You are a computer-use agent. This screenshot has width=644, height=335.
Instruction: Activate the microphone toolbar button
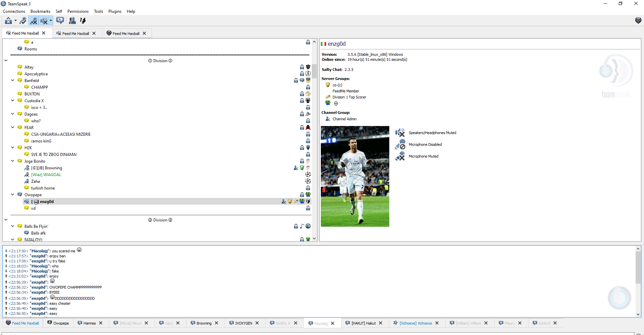click(x=23, y=21)
